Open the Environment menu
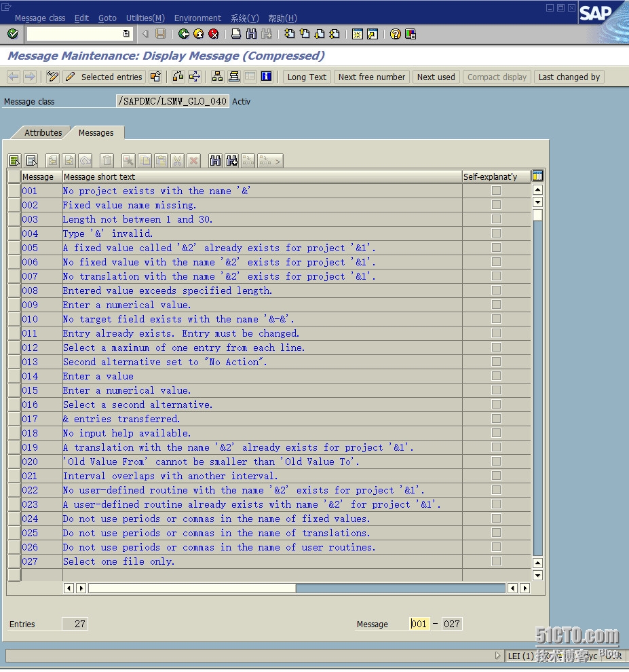The image size is (629, 672). tap(197, 18)
